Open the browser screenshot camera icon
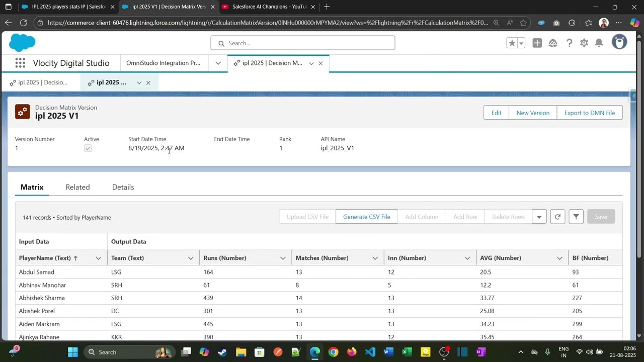 556,23
